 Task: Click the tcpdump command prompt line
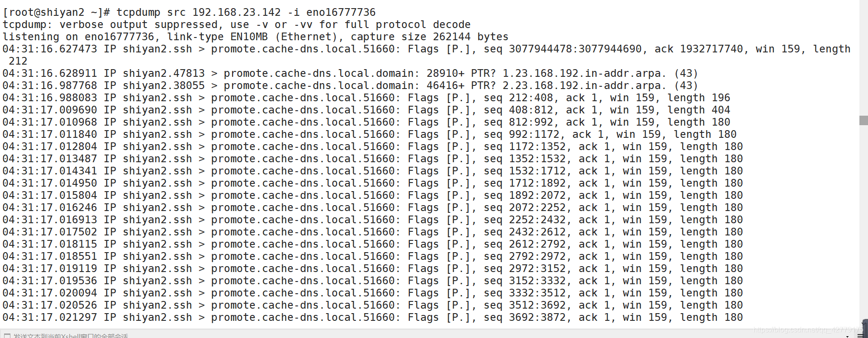pos(189,12)
